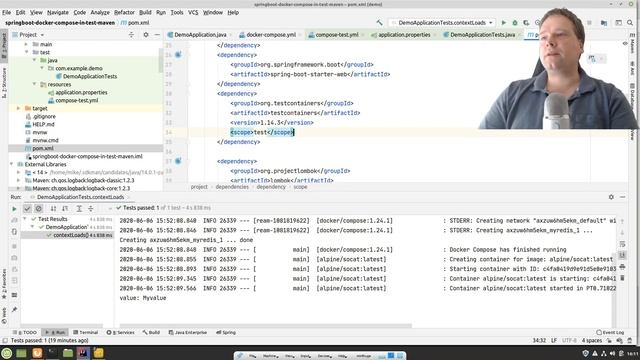Open Project Structure icon in top toolbar
The image size is (640, 360).
(x=604, y=23)
